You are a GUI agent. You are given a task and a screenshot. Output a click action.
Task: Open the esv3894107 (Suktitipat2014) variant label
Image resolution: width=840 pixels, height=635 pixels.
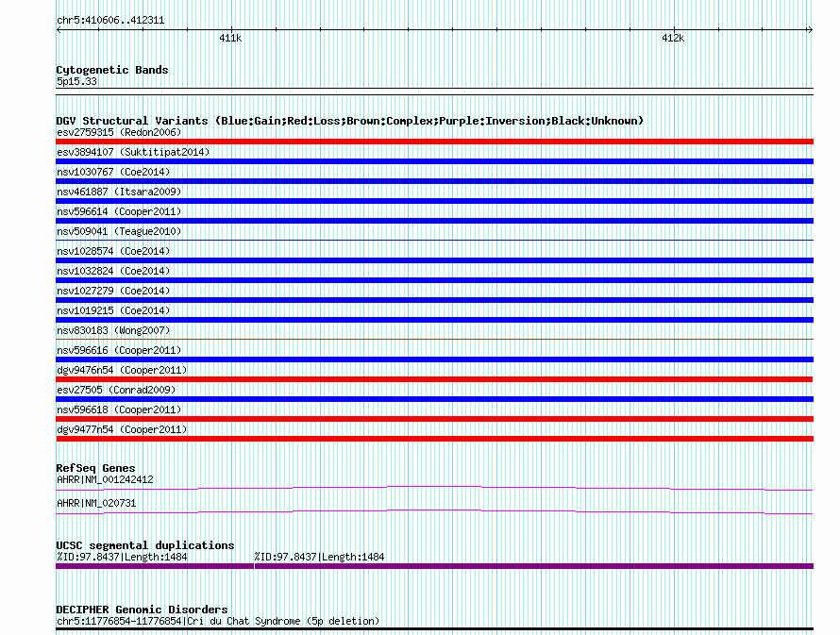[133, 152]
